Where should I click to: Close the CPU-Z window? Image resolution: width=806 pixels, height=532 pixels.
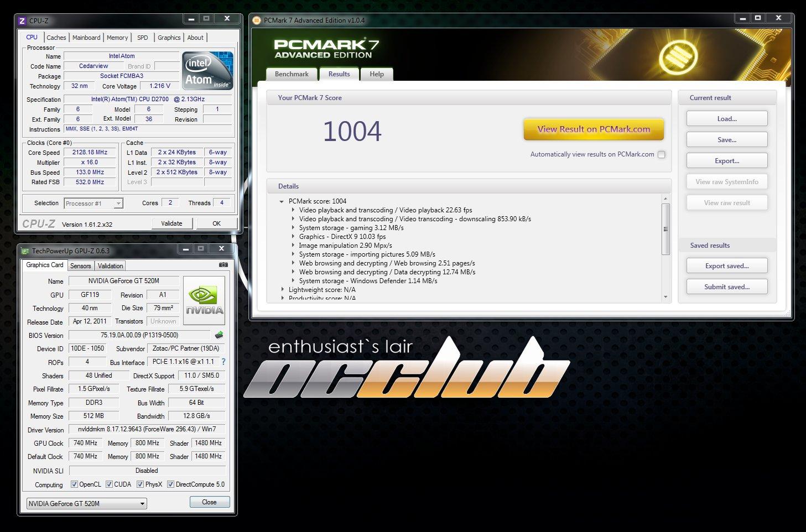point(227,19)
